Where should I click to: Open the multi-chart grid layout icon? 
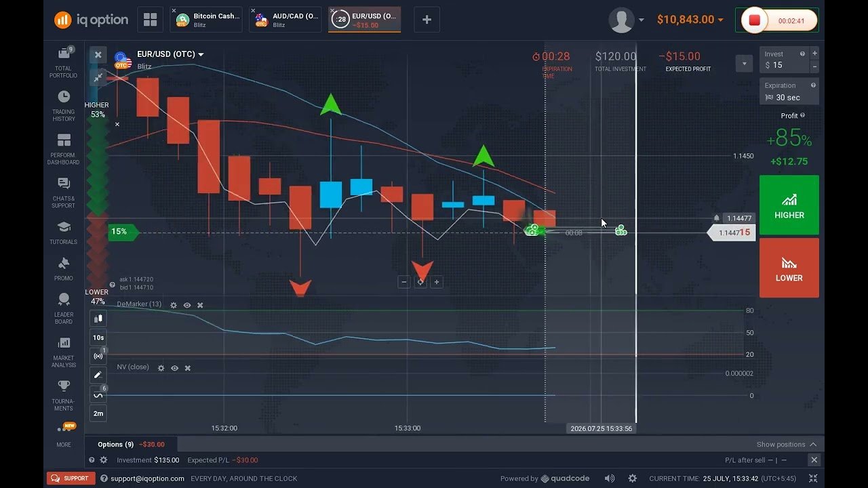click(x=150, y=20)
